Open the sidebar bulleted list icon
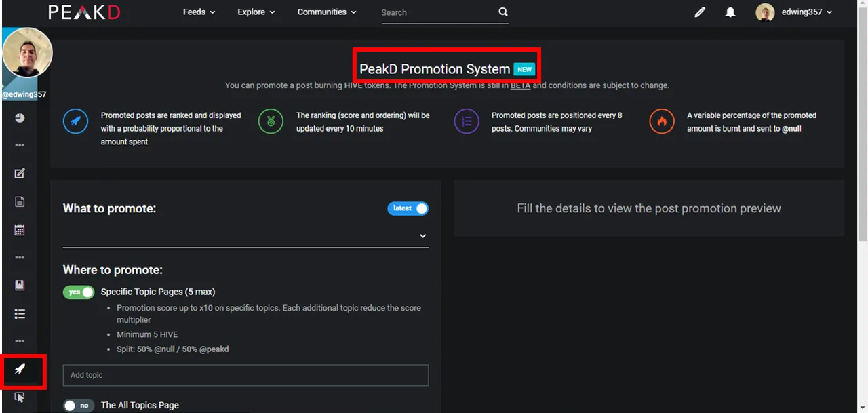Screen dimensions: 868x413 click(20, 313)
